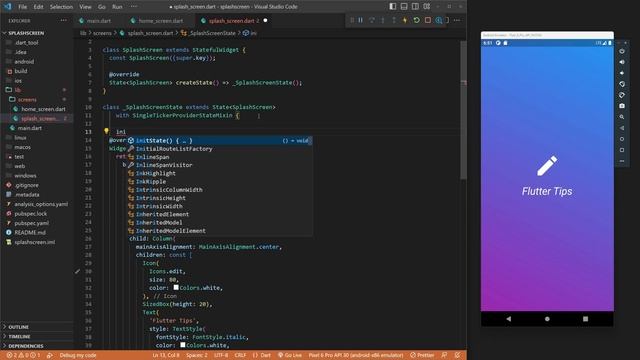The height and width of the screenshot is (360, 640).
Task: Click emulator power button
Action: 622,51
